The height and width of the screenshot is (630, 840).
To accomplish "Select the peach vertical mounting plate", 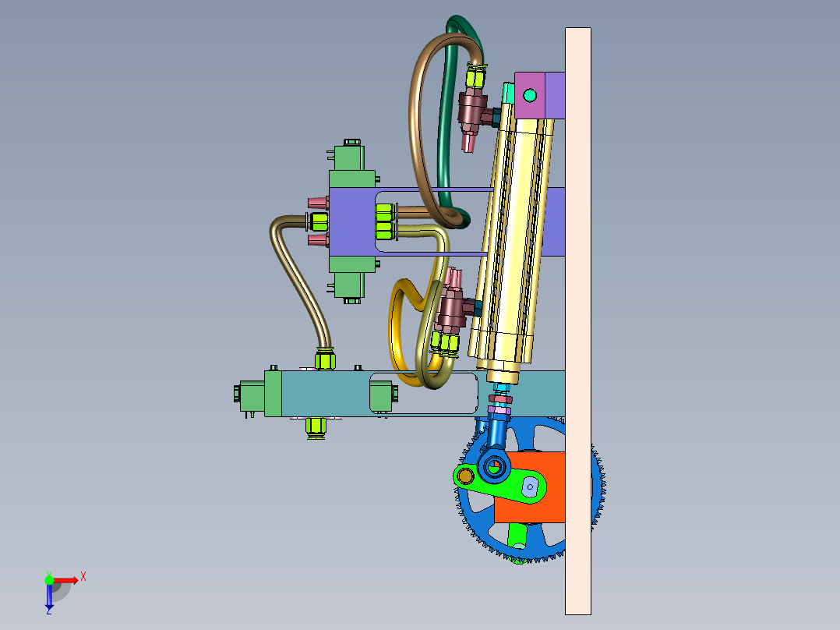I will click(578, 321).
